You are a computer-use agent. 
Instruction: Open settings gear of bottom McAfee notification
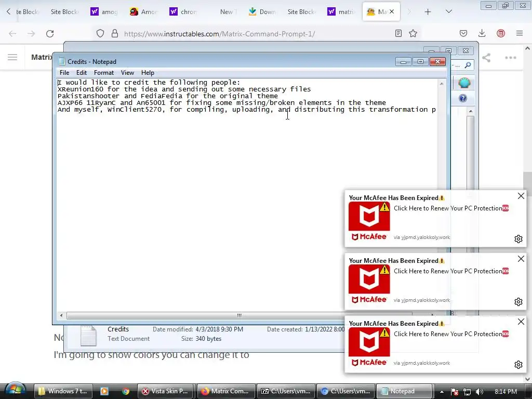518,364
